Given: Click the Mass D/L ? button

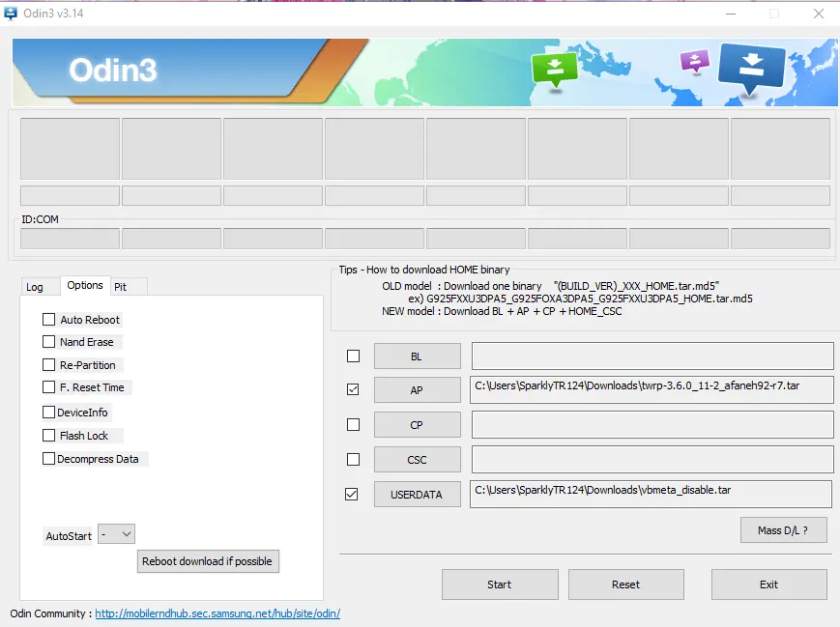Looking at the screenshot, I should pos(783,530).
